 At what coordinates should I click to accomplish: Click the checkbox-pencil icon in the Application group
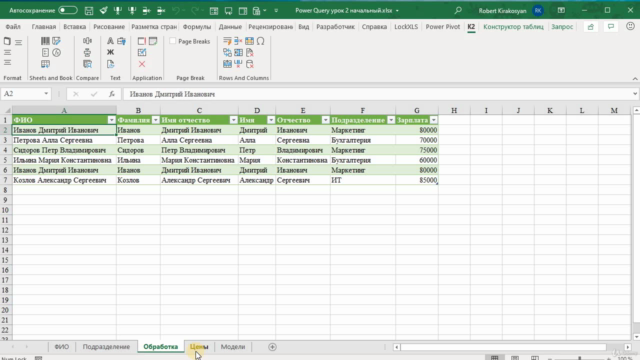coord(142,52)
